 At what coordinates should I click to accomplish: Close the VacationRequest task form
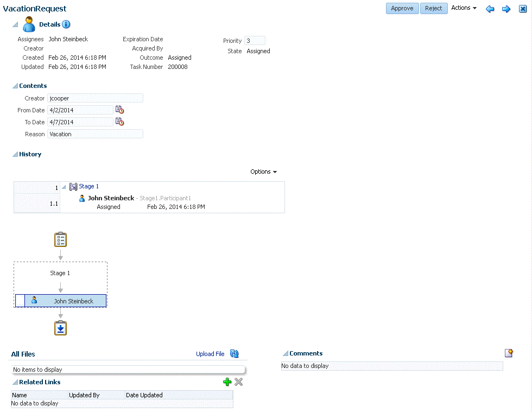pos(523,9)
